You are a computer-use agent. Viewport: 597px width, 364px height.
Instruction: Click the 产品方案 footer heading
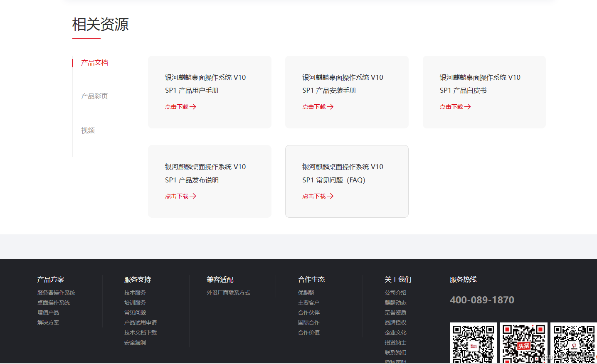(x=51, y=280)
